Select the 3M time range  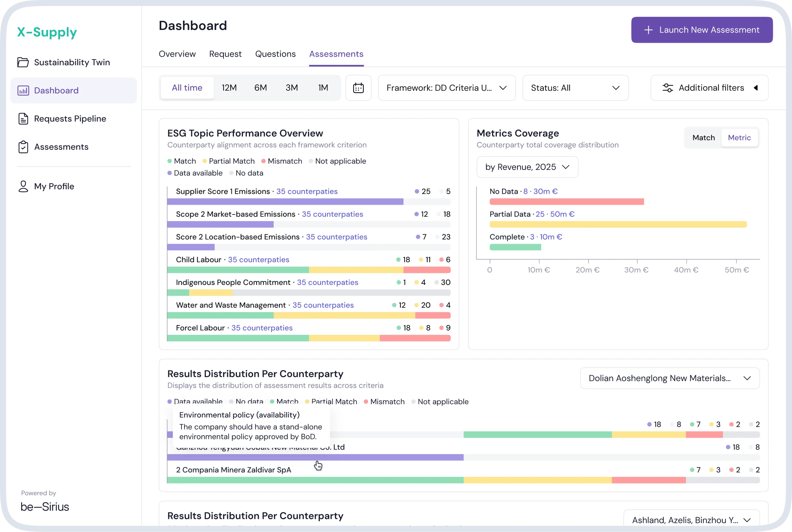click(292, 88)
